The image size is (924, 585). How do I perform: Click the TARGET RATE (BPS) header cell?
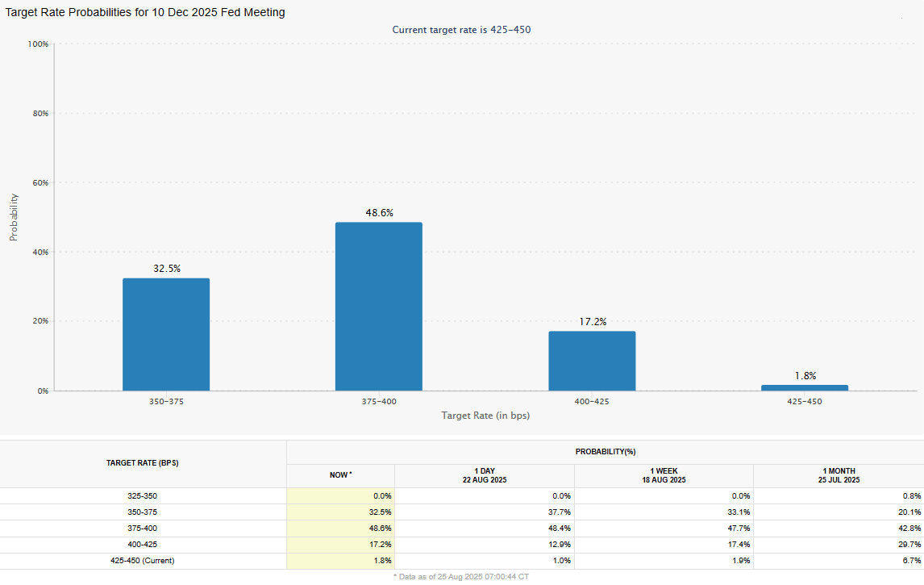[144, 463]
